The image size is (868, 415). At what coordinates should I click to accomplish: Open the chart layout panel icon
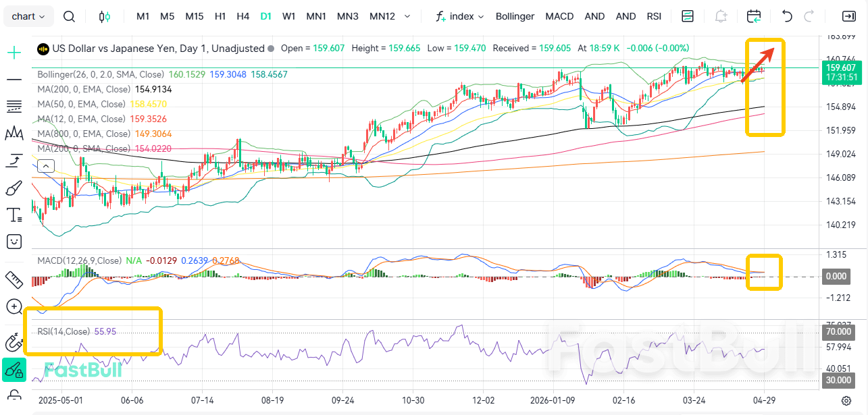tap(687, 16)
